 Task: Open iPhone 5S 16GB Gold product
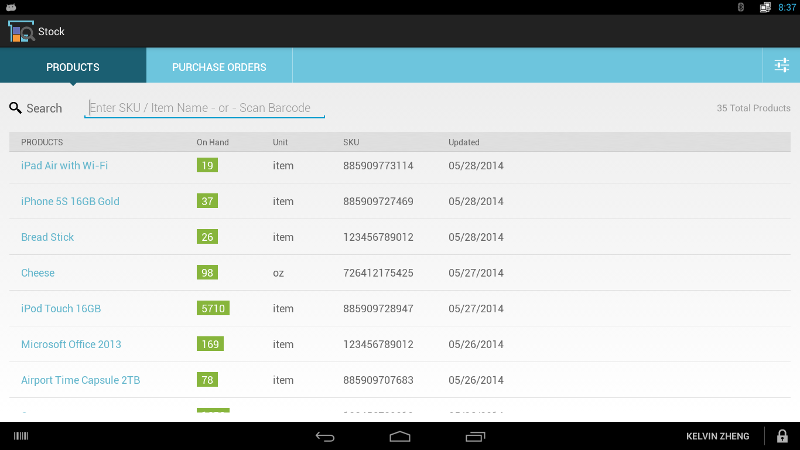(70, 201)
